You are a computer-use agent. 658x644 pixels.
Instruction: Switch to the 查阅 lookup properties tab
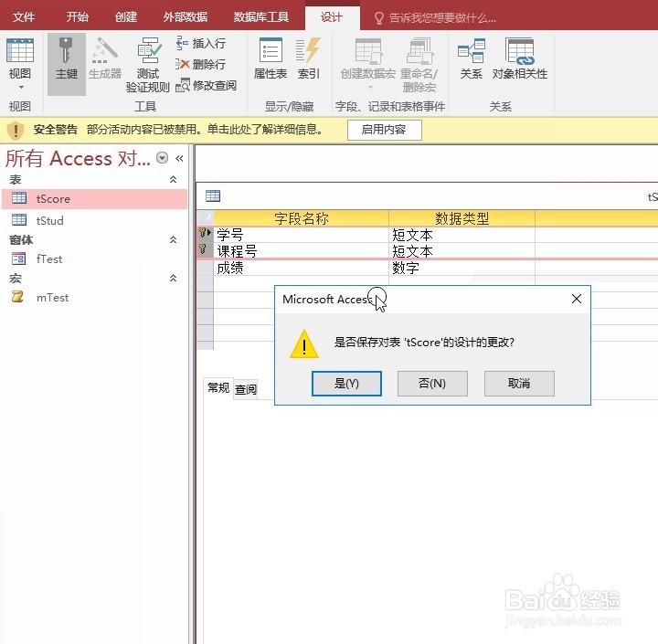[246, 389]
